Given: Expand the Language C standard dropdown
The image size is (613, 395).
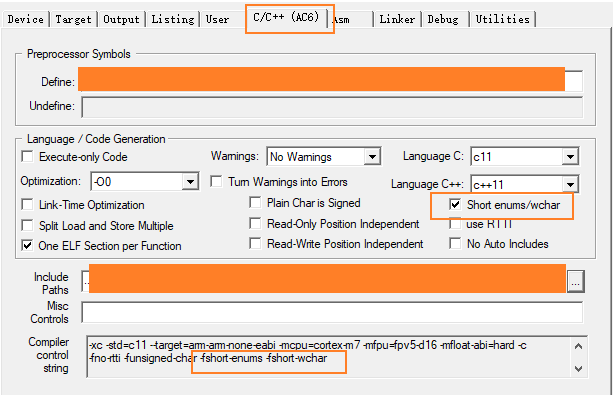Looking at the screenshot, I should 570,157.
